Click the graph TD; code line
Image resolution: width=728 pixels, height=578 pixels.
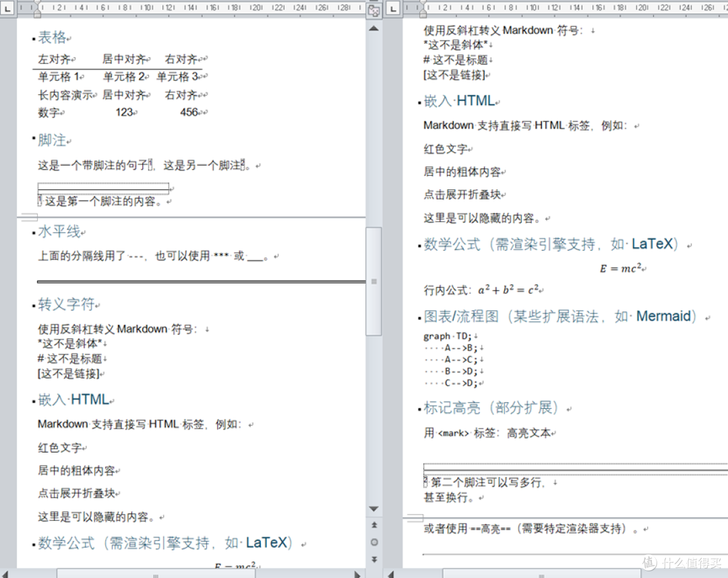(448, 336)
